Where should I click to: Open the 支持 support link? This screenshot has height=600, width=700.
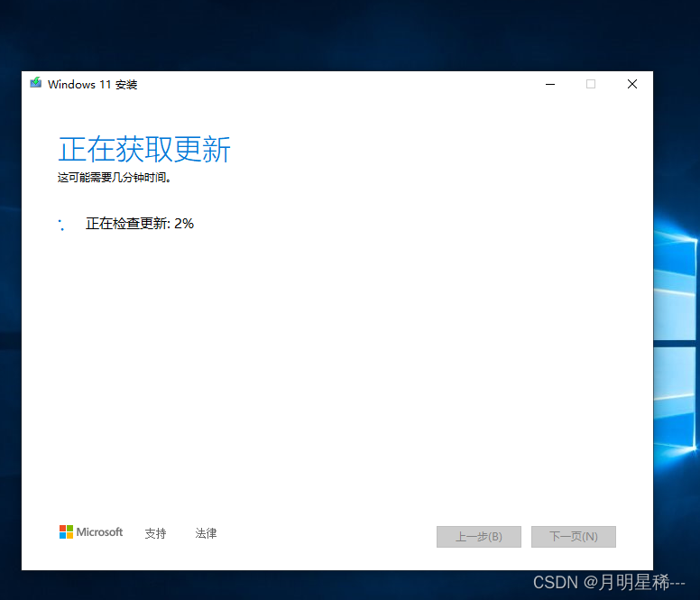pos(155,533)
